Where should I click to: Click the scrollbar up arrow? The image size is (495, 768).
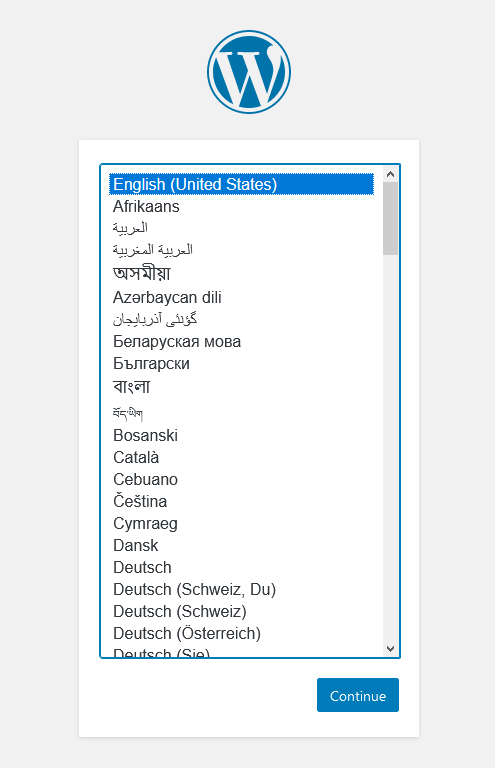point(390,174)
